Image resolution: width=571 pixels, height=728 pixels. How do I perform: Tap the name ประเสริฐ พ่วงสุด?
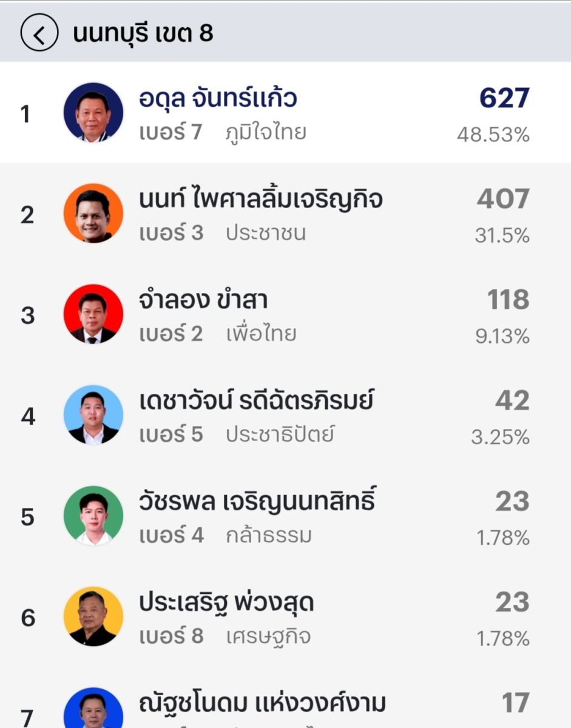point(226,602)
